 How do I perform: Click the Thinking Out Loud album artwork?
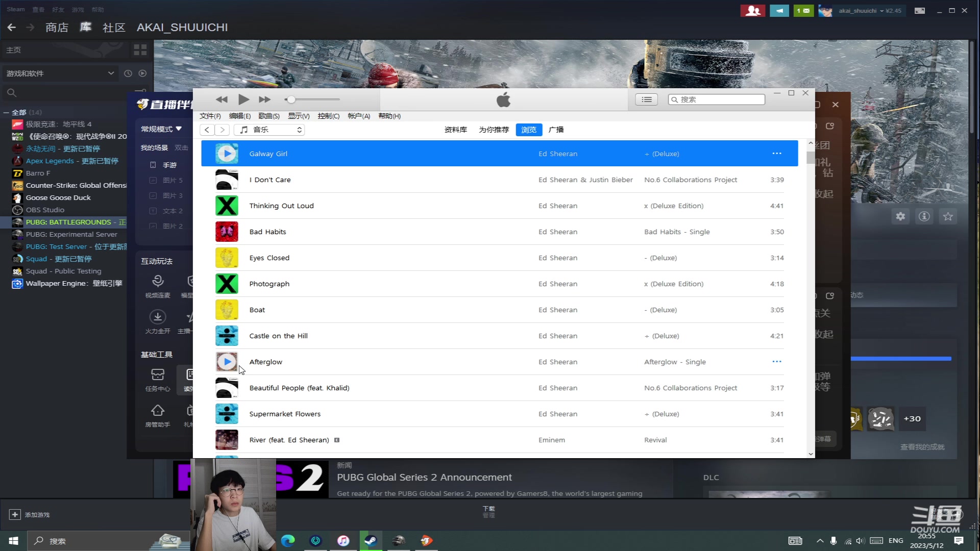[x=227, y=206]
